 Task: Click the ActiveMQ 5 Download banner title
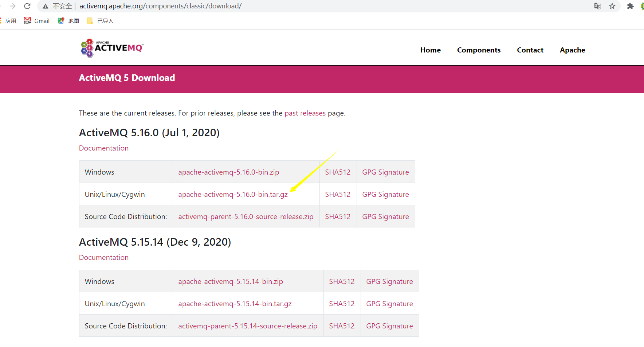coord(127,78)
